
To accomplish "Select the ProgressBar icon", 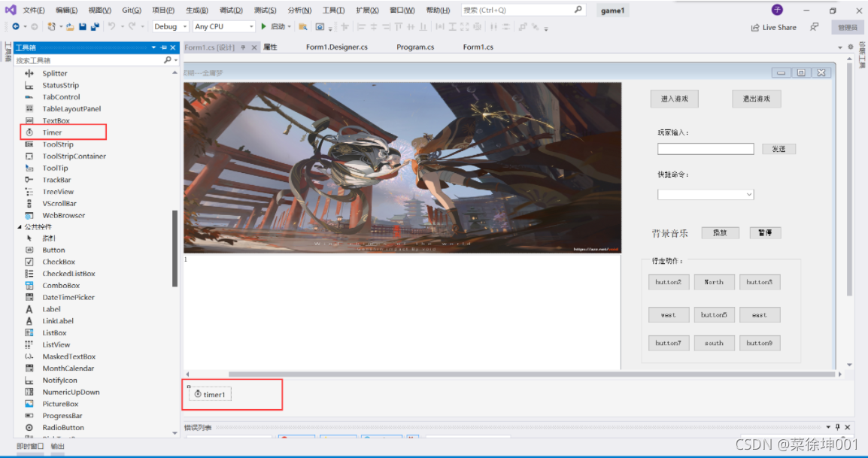I will 29,415.
